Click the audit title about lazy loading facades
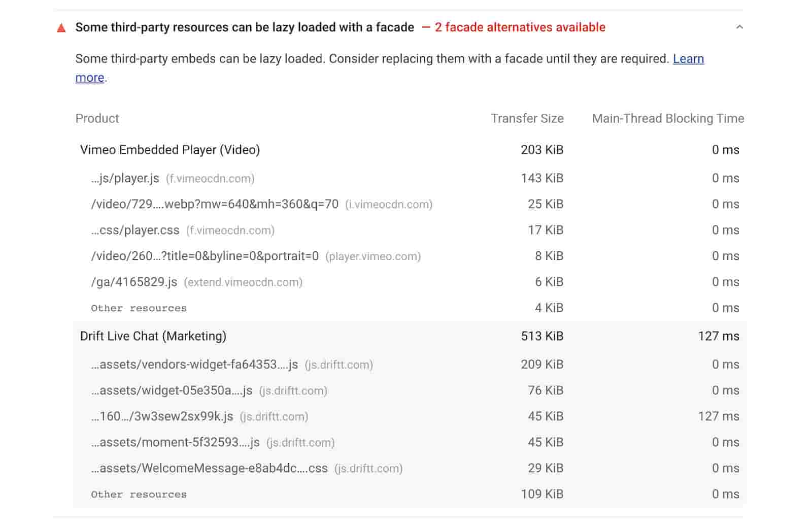This screenshot has width=812, height=525. coord(244,27)
